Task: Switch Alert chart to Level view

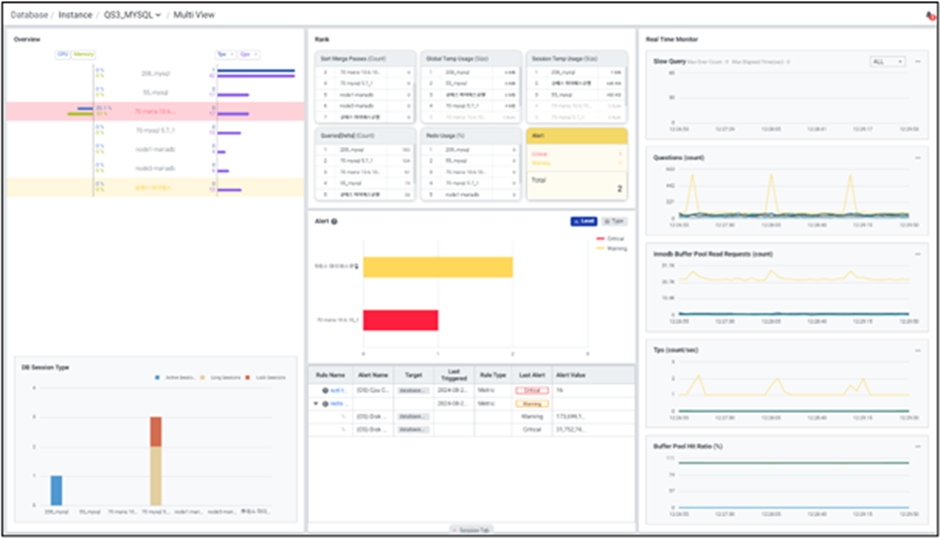Action: point(583,221)
